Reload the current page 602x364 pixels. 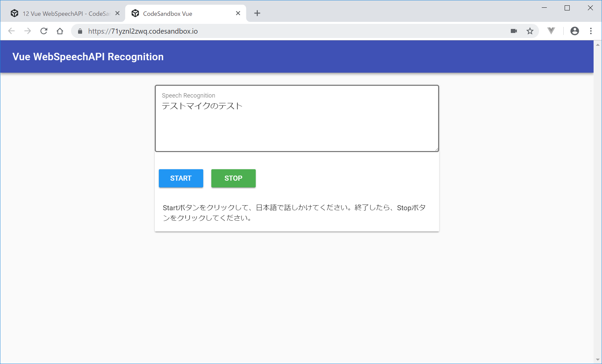coord(44,31)
